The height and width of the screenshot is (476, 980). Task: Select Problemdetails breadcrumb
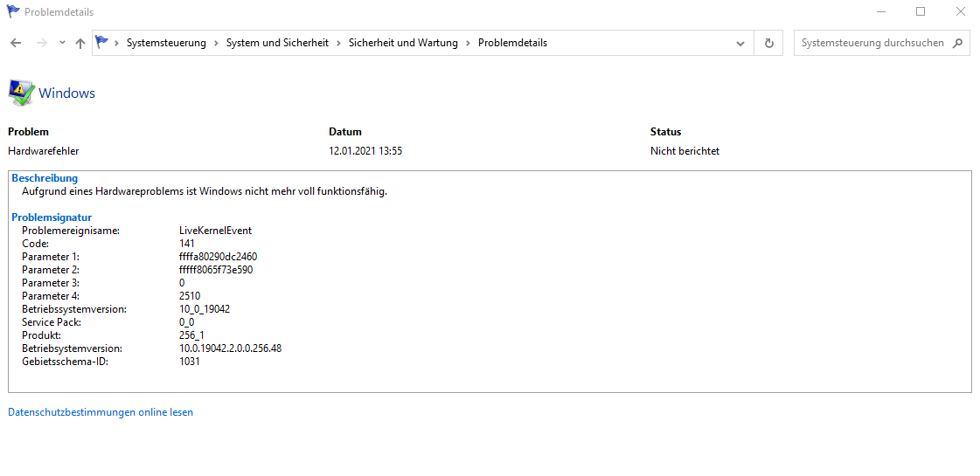[x=512, y=43]
